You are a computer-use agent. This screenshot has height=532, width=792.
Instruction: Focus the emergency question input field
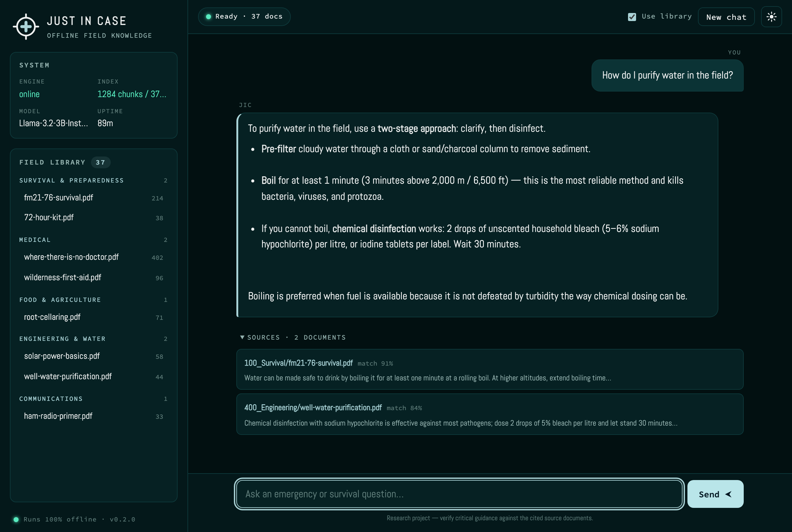459,494
